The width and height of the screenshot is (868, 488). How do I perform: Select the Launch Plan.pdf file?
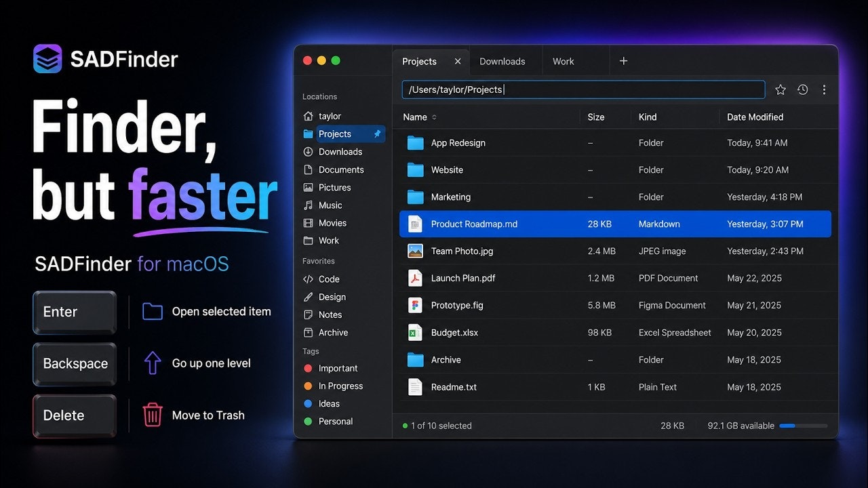tap(615, 279)
